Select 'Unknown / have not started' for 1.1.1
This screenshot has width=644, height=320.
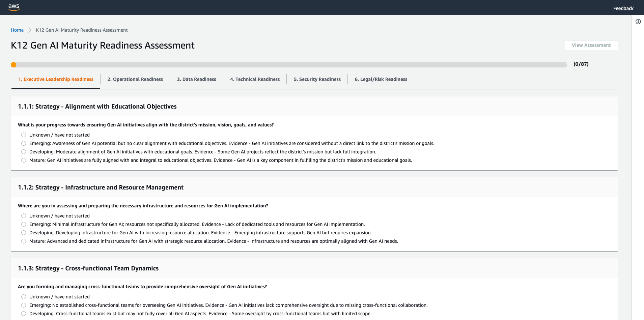[24, 135]
